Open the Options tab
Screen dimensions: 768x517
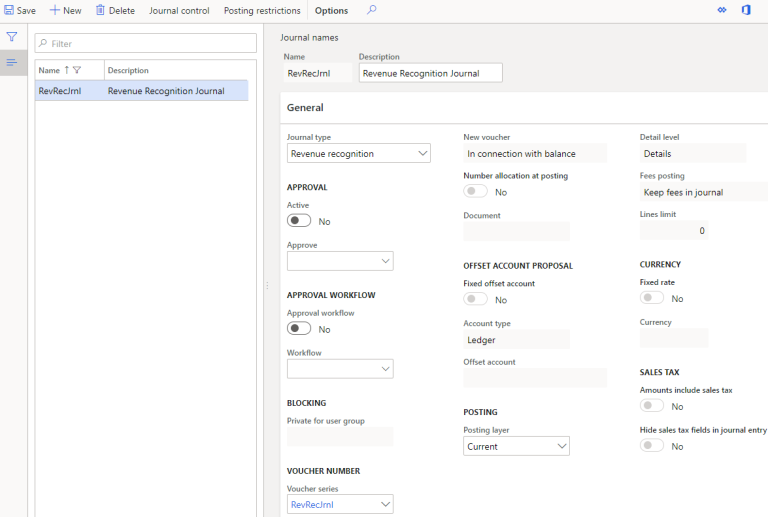(x=331, y=10)
